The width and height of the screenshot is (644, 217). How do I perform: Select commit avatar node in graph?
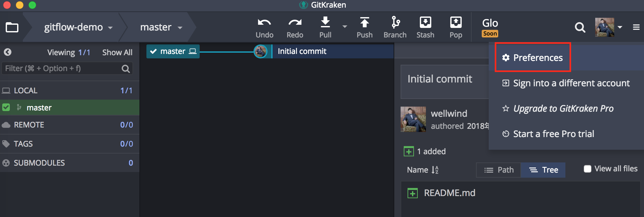tap(261, 51)
